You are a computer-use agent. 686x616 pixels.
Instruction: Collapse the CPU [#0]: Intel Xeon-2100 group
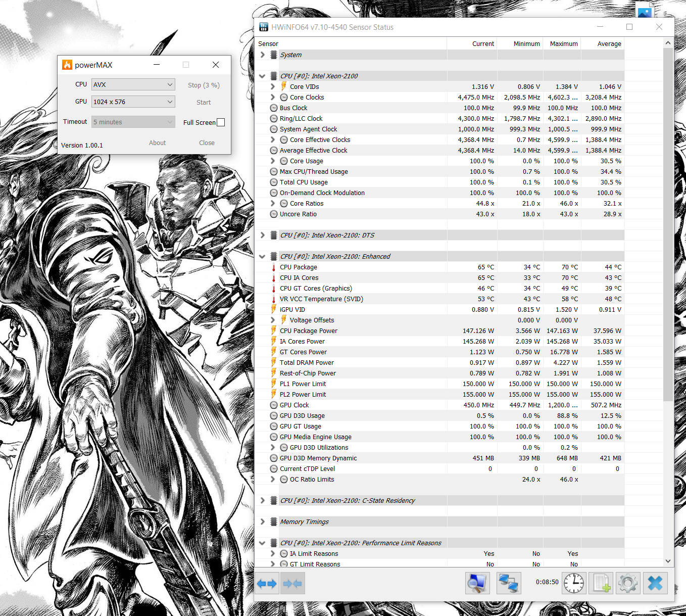pos(262,76)
